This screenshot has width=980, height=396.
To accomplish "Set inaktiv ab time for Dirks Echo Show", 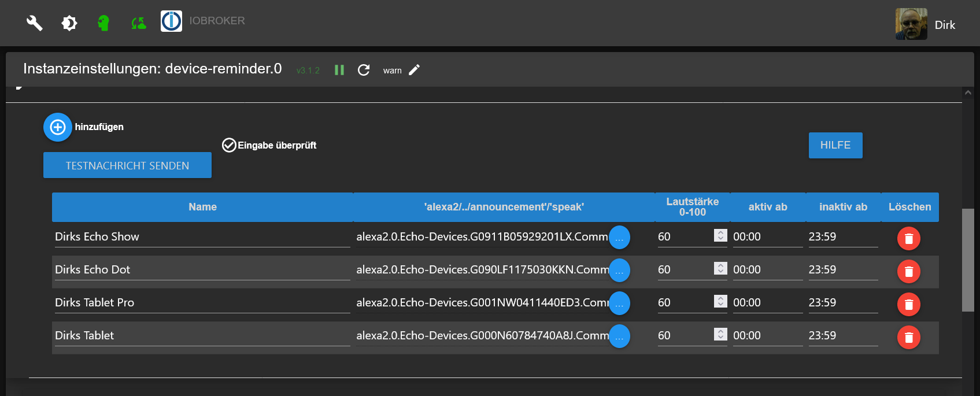I will tap(843, 236).
